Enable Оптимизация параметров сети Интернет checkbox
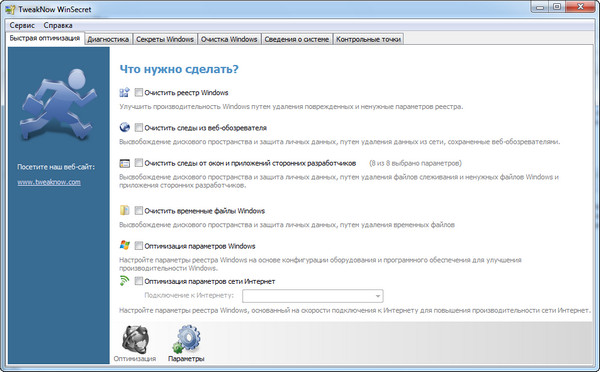Viewport: 600px width, 372px height. tap(139, 281)
